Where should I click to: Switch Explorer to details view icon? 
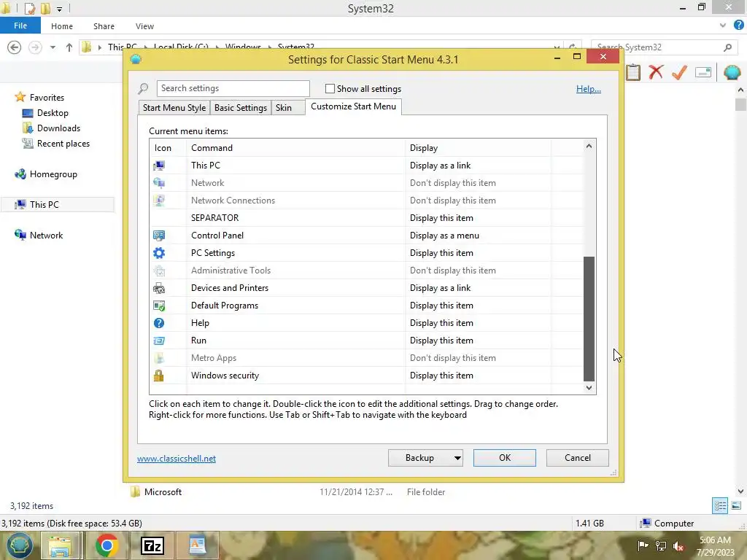(720, 506)
